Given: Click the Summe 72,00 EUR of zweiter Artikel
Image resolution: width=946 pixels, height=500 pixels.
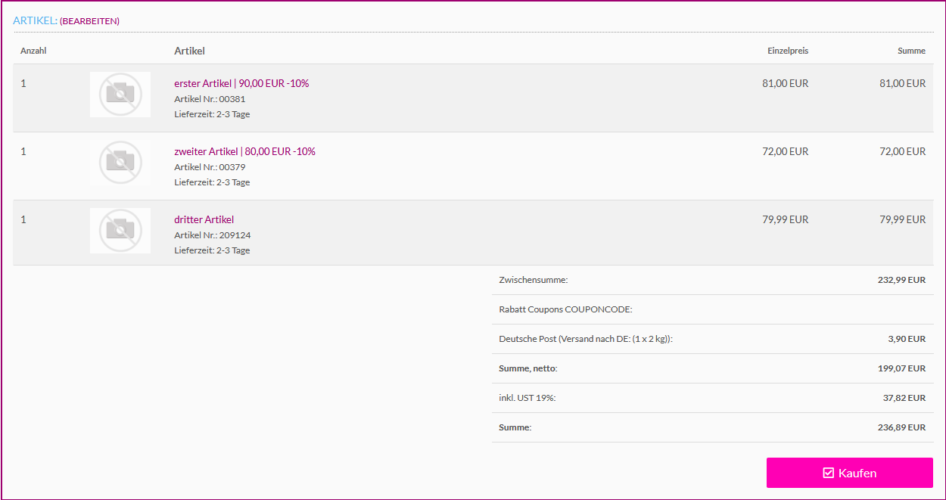Looking at the screenshot, I should click(903, 151).
